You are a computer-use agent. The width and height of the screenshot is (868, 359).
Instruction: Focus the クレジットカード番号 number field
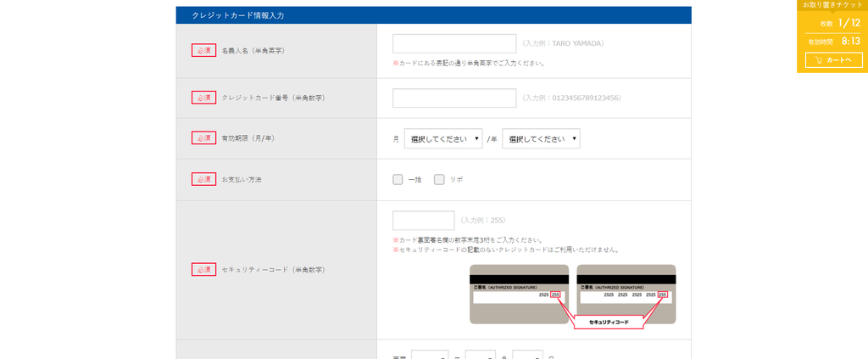point(454,98)
